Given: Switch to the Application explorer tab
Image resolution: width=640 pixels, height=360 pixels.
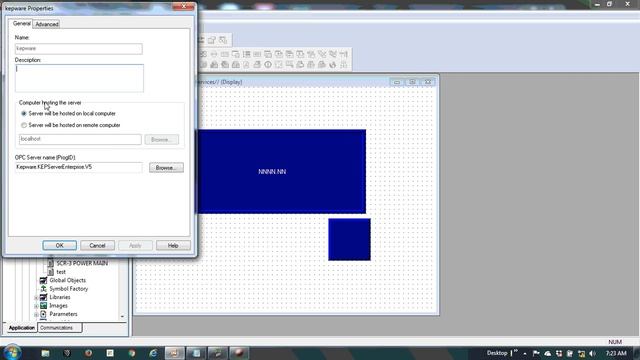Looking at the screenshot, I should point(22,328).
